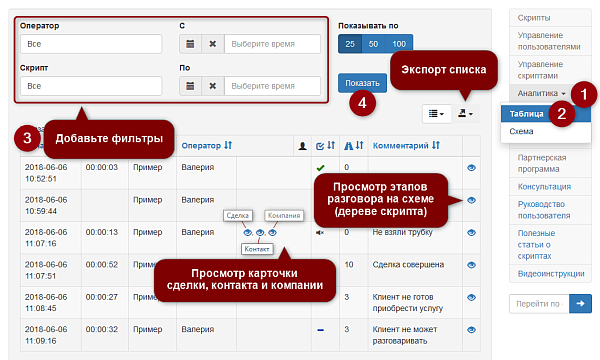Open the Оператор filter dropdown
The height and width of the screenshot is (360, 600).
pyautogui.click(x=91, y=44)
